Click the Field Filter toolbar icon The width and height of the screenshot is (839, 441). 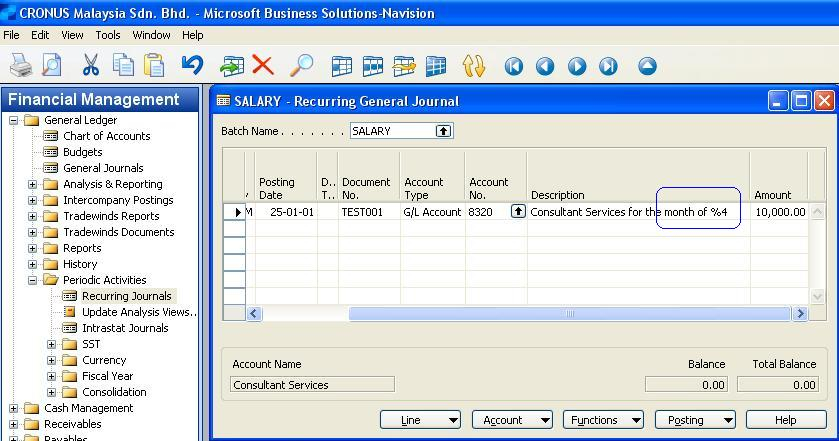[x=341, y=66]
